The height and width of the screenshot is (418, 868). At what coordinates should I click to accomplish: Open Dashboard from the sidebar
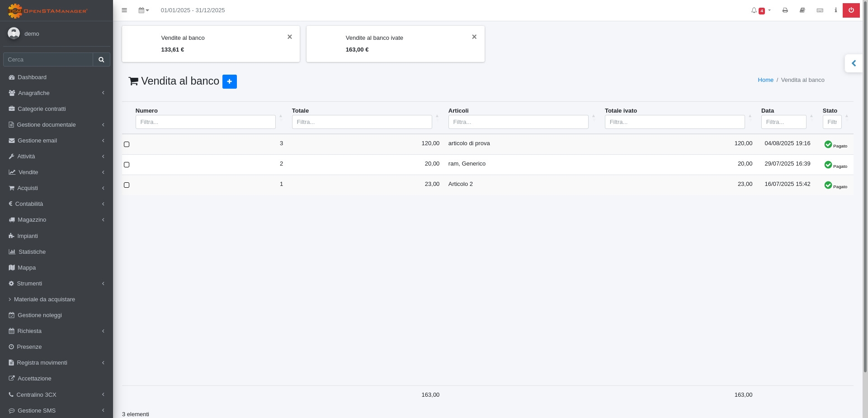click(32, 77)
